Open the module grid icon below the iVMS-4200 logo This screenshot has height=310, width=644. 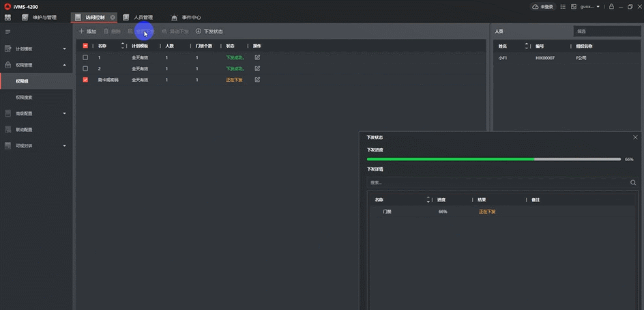(x=8, y=17)
